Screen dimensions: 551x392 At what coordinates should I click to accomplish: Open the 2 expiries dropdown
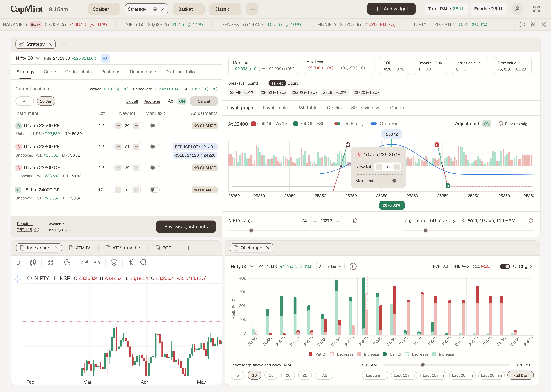point(330,266)
